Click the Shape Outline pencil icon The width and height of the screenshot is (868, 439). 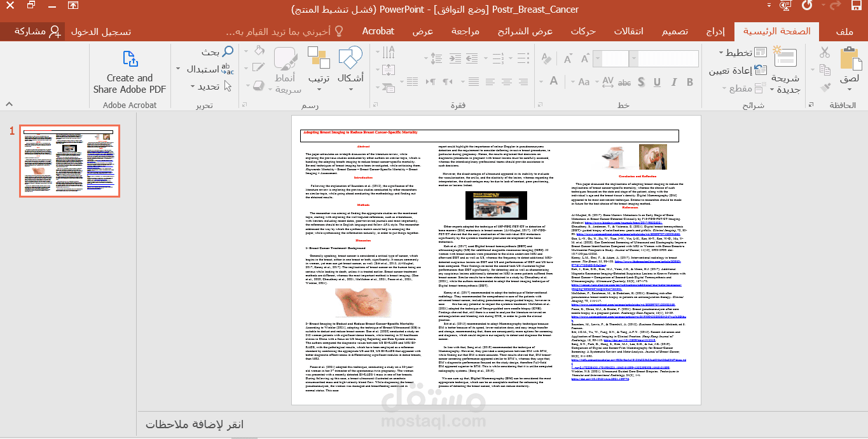pyautogui.click(x=258, y=67)
